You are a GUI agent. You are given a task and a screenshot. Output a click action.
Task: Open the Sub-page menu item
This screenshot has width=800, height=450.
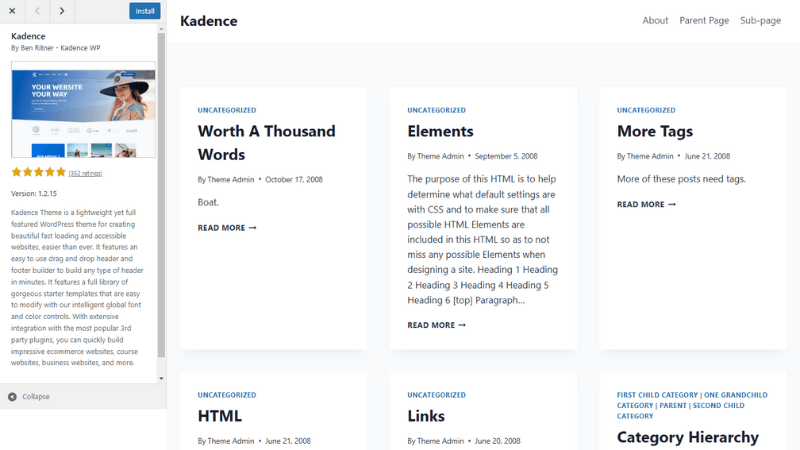(760, 20)
